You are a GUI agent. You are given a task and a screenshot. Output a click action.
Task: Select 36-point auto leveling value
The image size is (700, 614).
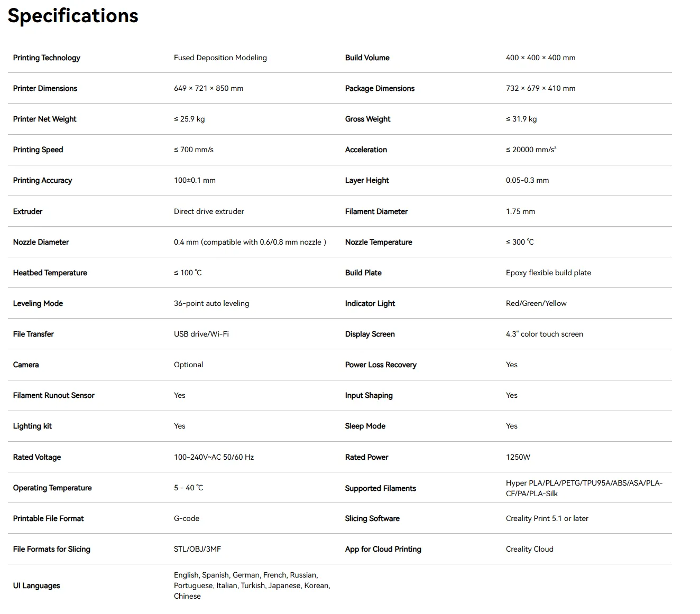(211, 303)
